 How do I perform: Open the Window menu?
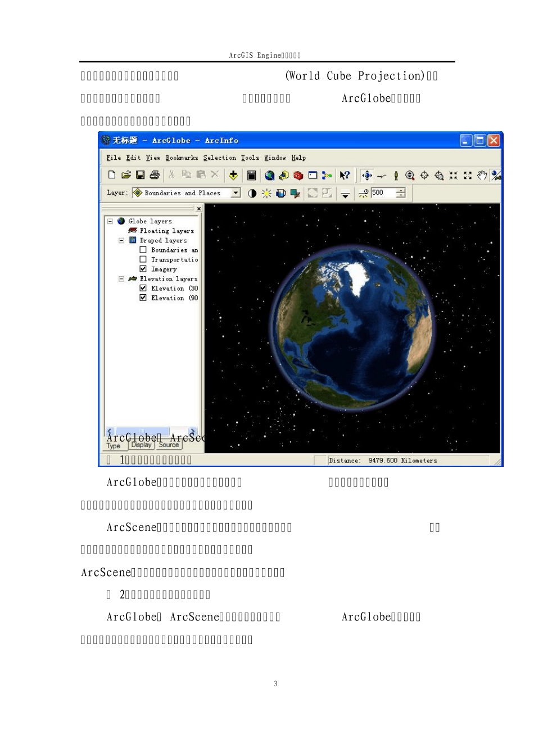point(275,158)
